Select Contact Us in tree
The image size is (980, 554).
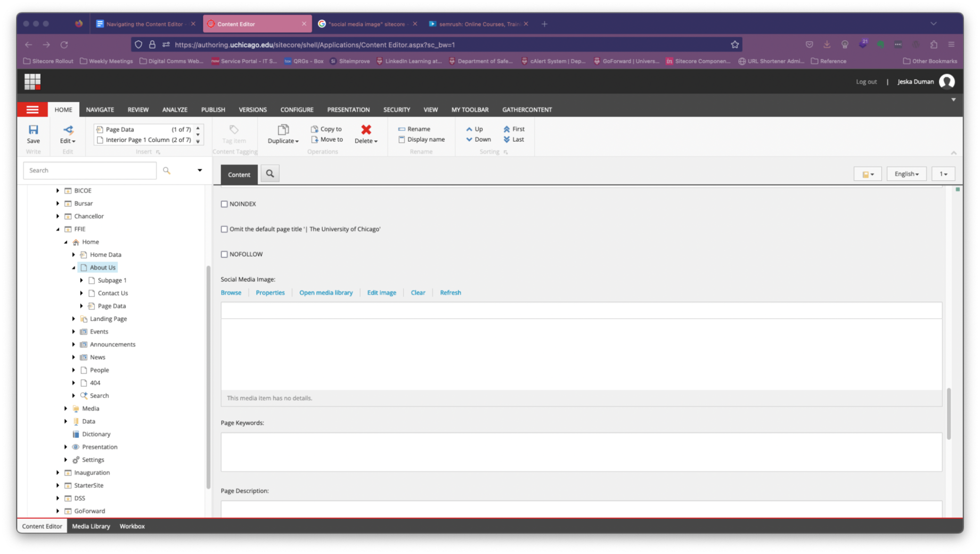tap(113, 293)
